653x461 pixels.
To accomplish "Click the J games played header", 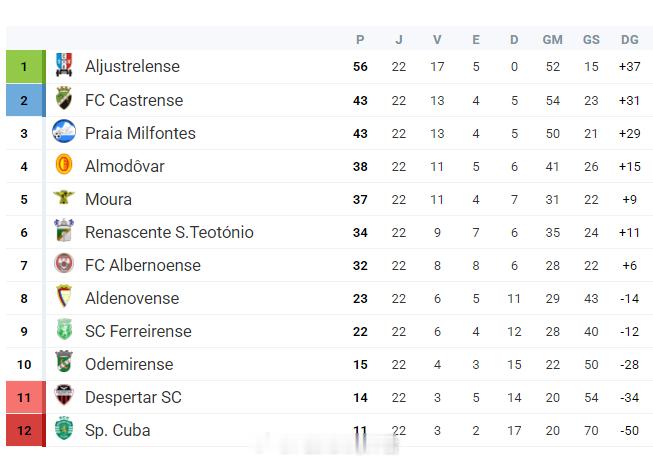I will [399, 40].
